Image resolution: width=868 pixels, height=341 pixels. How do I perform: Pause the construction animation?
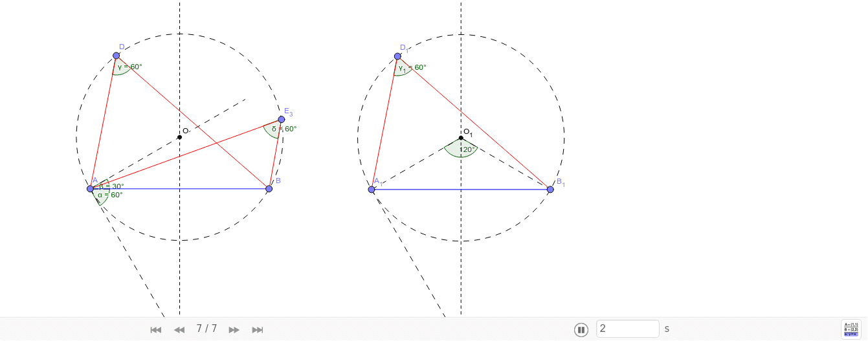581,330
